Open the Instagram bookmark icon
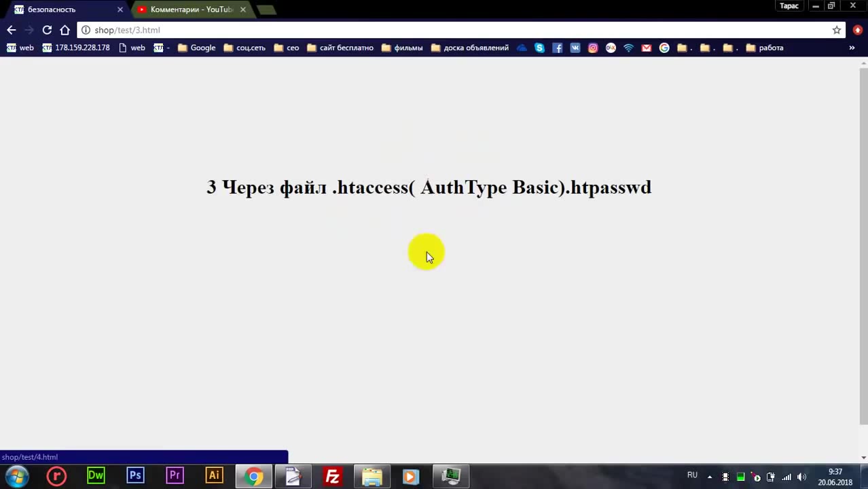This screenshot has height=489, width=868. 593,48
